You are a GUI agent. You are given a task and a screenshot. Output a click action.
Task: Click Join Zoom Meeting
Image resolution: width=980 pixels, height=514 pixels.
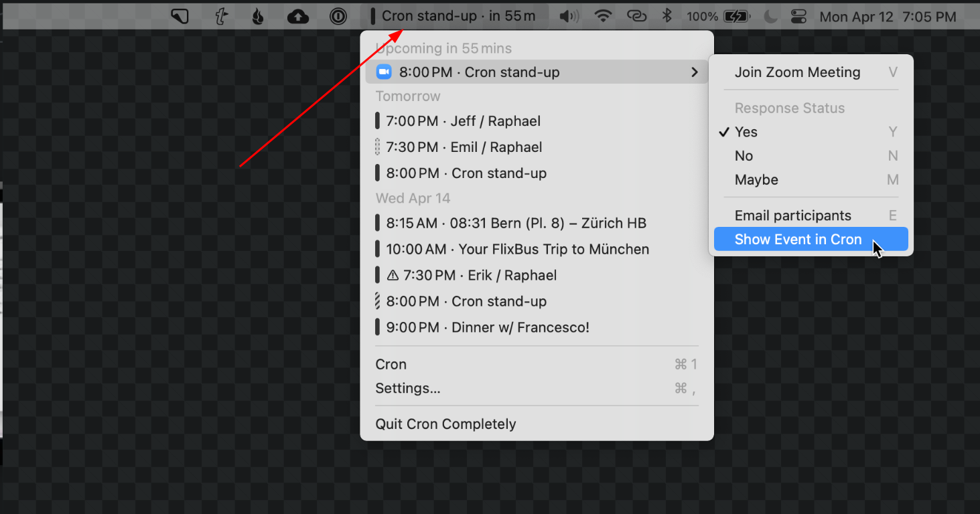pyautogui.click(x=797, y=72)
